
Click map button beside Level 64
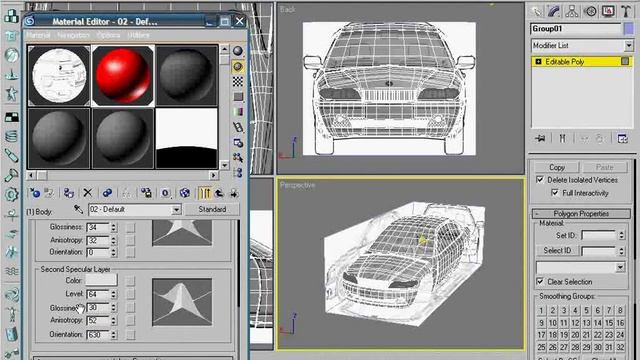click(x=130, y=294)
